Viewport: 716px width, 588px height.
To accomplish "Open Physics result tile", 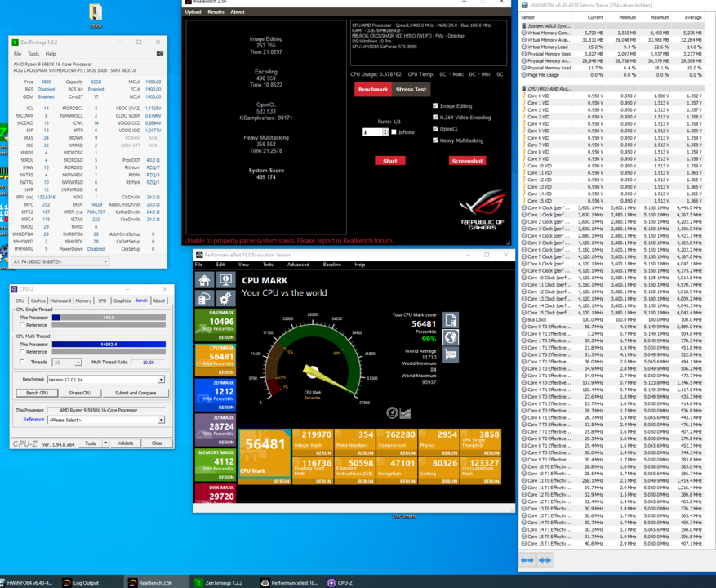I will (x=438, y=443).
